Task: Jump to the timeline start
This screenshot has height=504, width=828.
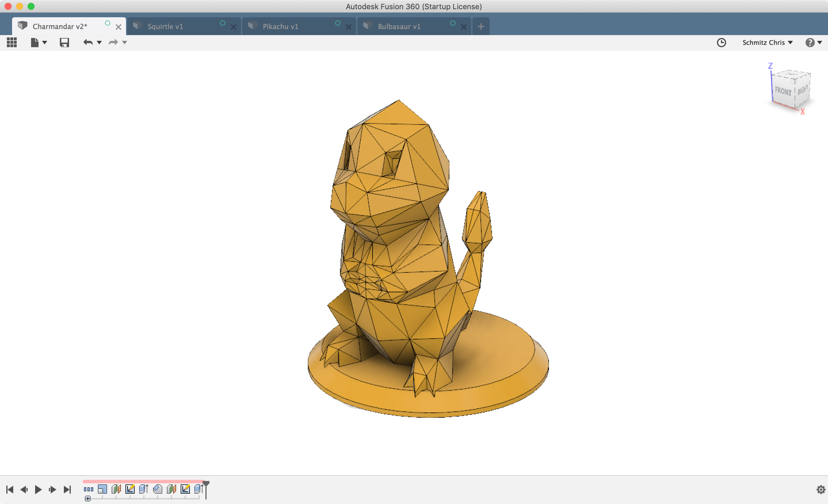Action: 10,490
